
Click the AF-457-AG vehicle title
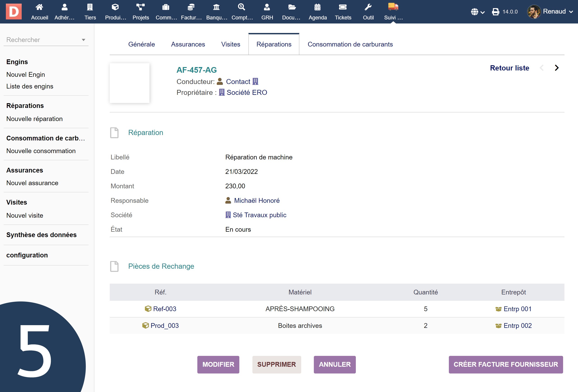coord(196,70)
